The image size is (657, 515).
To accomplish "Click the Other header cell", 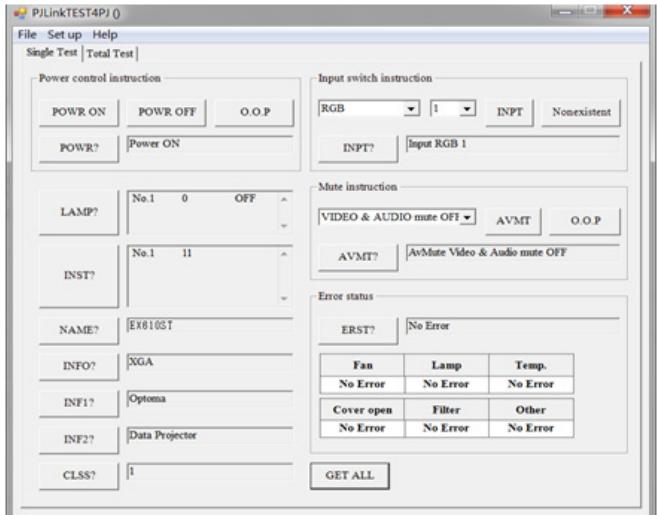I will click(531, 410).
